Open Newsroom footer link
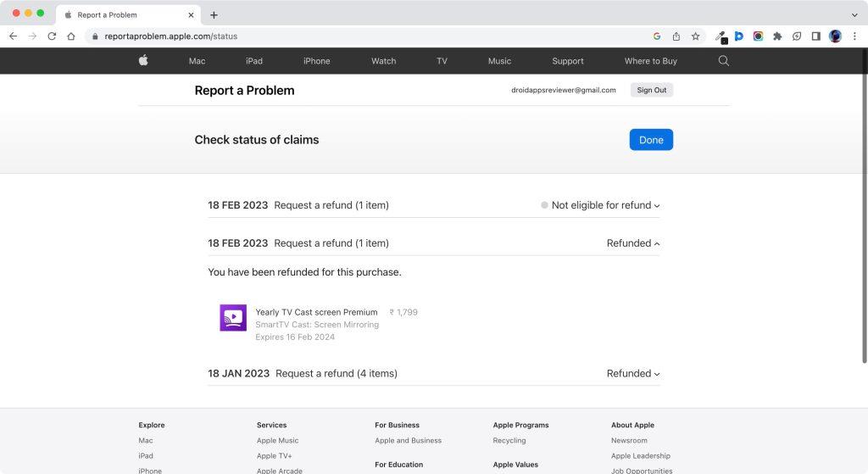The width and height of the screenshot is (868, 474). [629, 440]
